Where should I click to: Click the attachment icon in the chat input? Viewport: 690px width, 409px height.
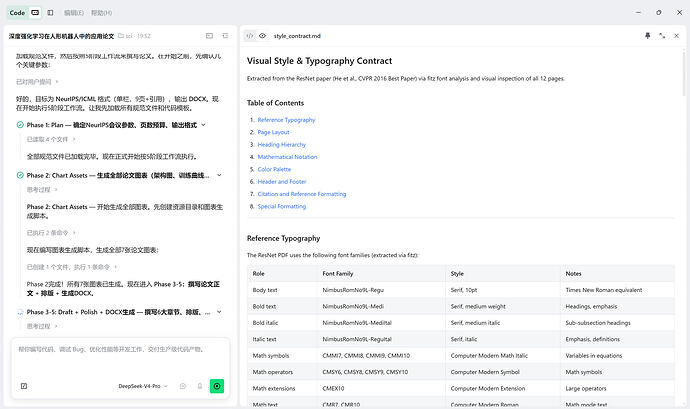[x=24, y=386]
